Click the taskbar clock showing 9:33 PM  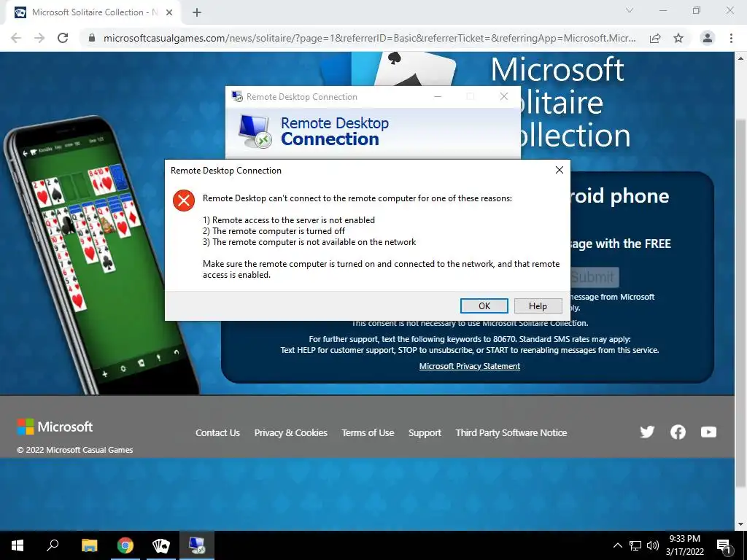tap(684, 545)
